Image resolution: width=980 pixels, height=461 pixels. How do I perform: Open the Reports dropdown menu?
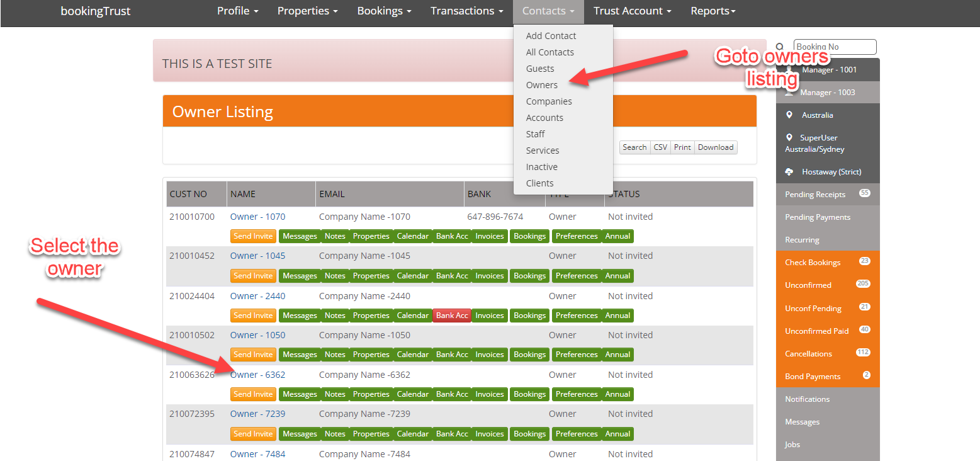(x=712, y=11)
